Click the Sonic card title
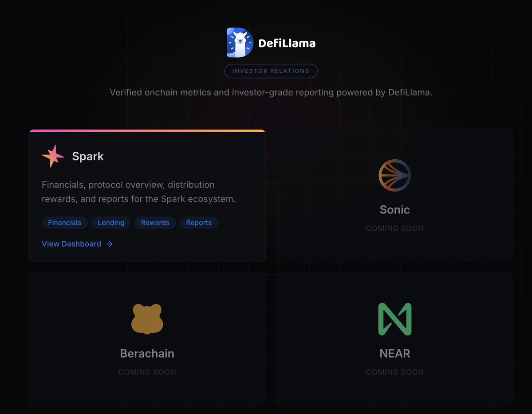 click(x=394, y=209)
